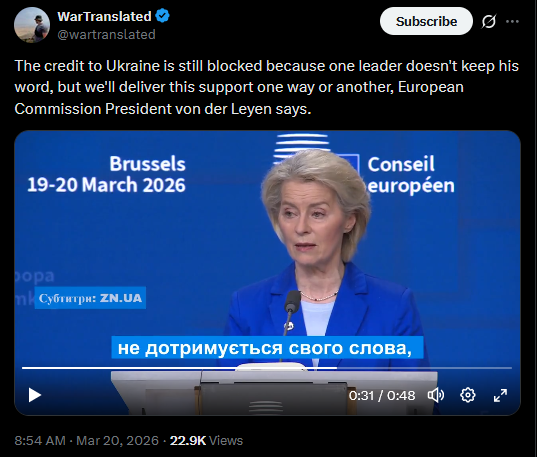Visit the @wartranslated handle
The height and width of the screenshot is (457, 537).
(x=107, y=34)
